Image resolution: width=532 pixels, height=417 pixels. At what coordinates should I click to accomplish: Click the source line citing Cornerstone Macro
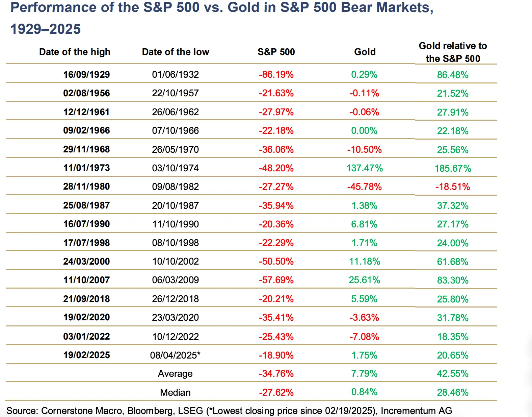point(229,411)
